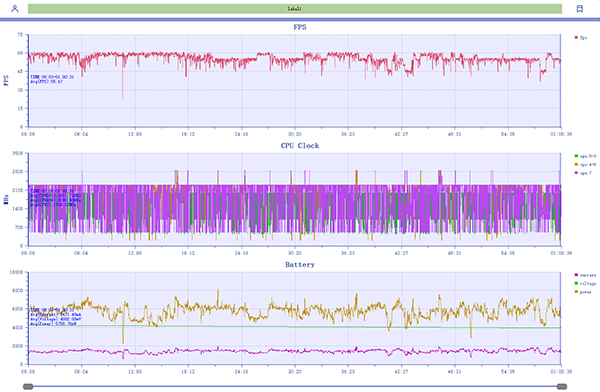Click the 01:00:39 end time under Battery chart

[561, 372]
